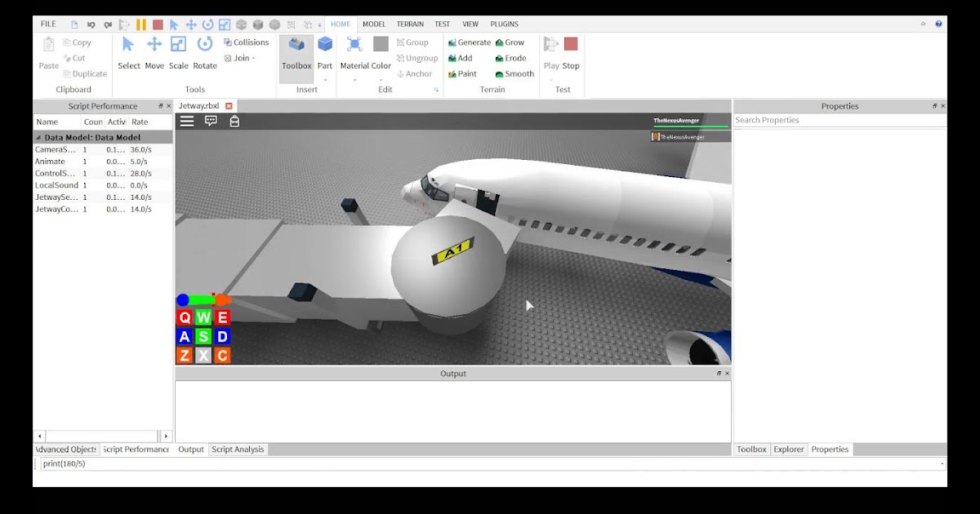The image size is (980, 514).
Task: Open the quick access toolbar dropdown arrow
Action: click(x=318, y=24)
